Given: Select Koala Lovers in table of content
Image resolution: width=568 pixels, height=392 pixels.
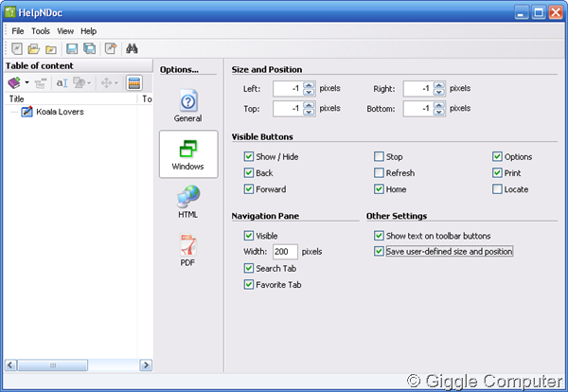Looking at the screenshot, I should (60, 112).
